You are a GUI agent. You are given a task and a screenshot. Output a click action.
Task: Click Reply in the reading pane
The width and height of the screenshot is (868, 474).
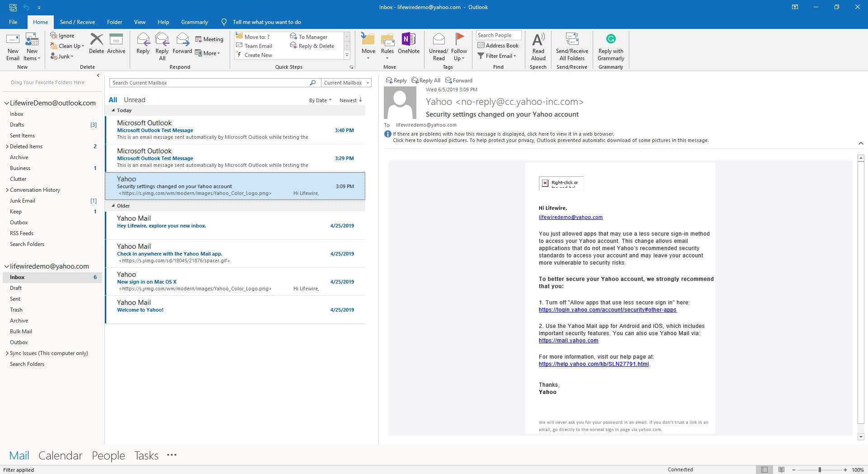[396, 81]
